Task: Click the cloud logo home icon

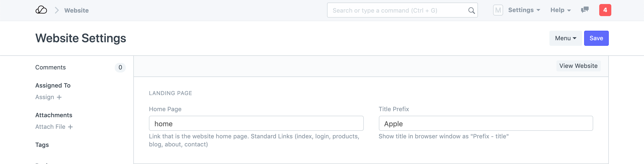Action: coord(41,10)
